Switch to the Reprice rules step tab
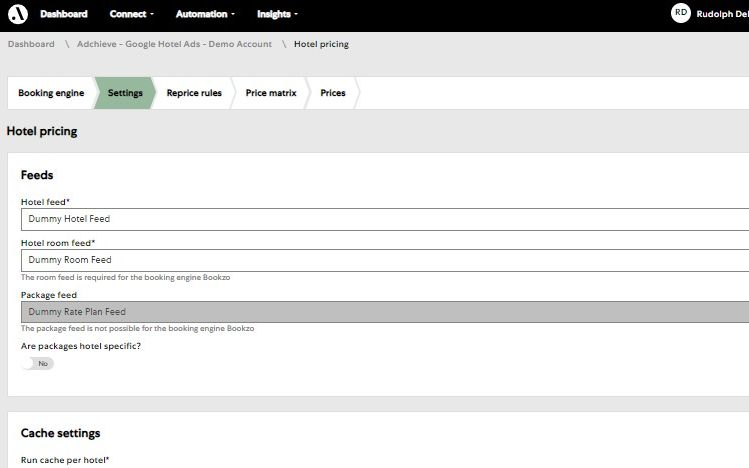Viewport: 749px width, 468px height. coord(194,93)
